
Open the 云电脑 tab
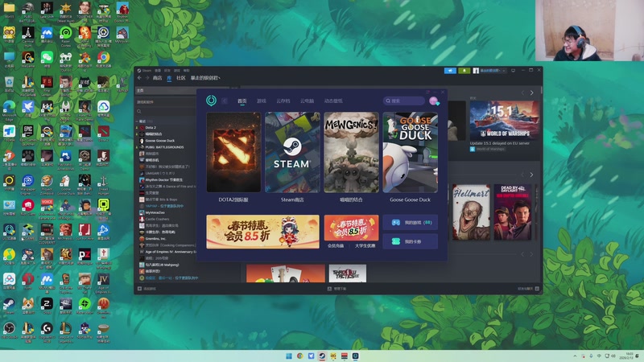[x=307, y=101]
